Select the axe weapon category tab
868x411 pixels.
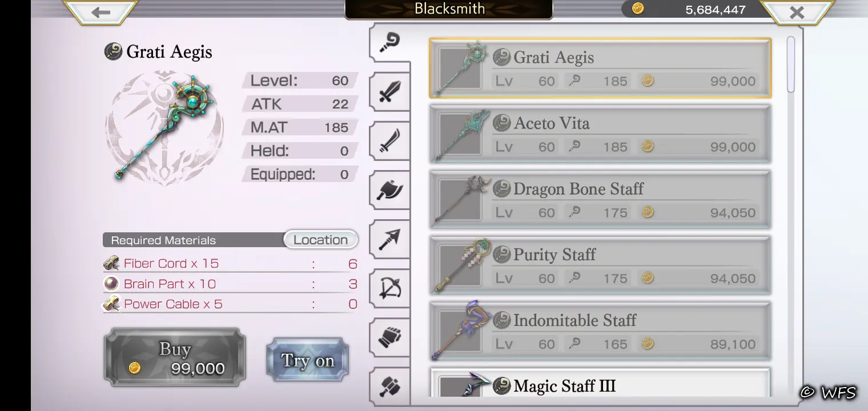pos(389,190)
